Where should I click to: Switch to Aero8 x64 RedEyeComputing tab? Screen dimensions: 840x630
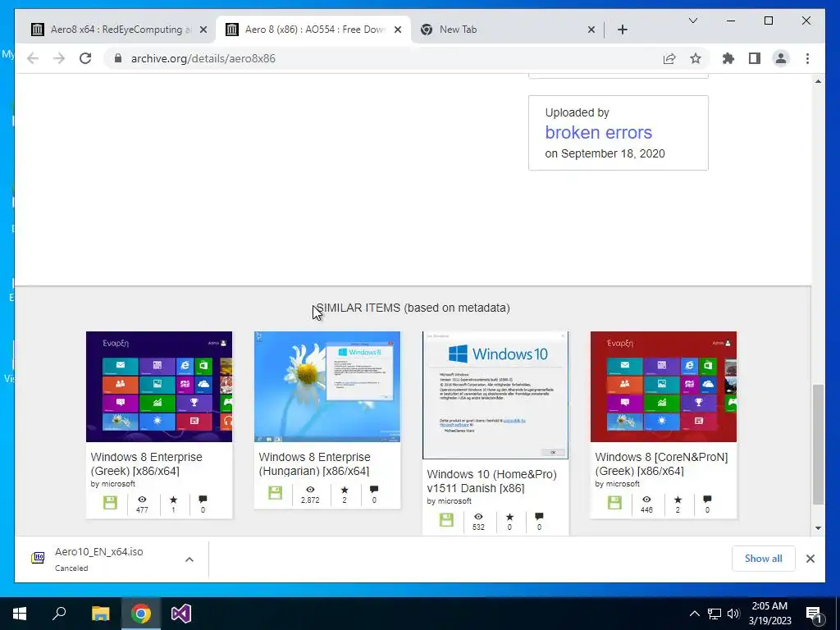click(x=118, y=30)
